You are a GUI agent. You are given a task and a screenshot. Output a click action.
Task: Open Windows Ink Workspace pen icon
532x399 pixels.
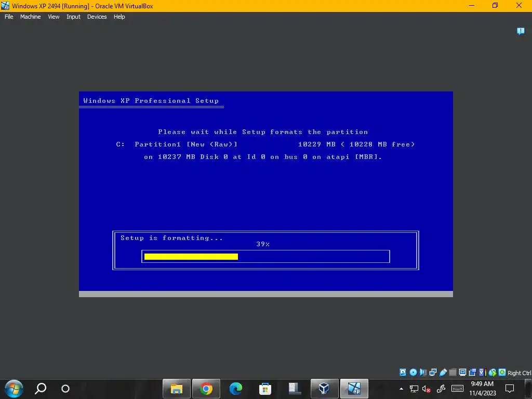point(441,389)
